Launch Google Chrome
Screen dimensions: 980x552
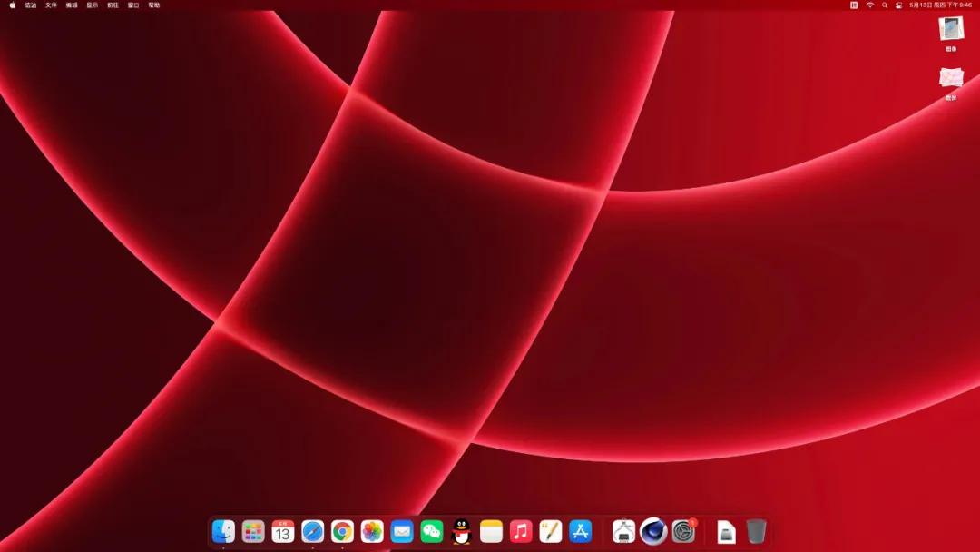coord(342,532)
